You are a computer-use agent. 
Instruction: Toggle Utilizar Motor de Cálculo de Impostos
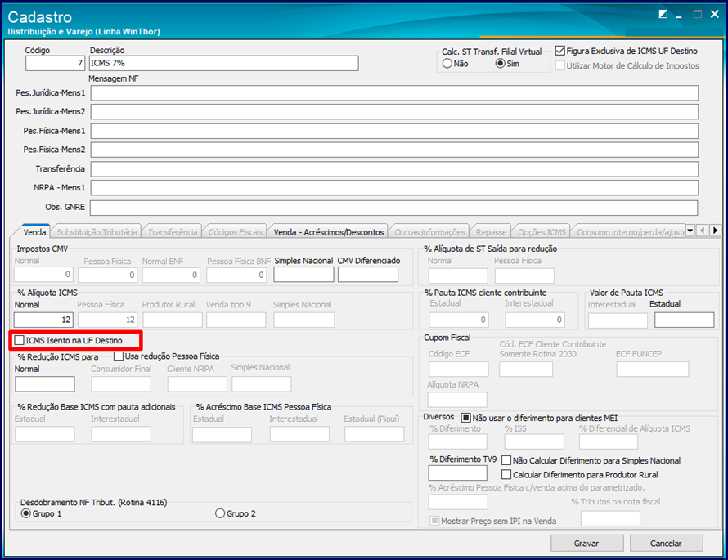(560, 65)
